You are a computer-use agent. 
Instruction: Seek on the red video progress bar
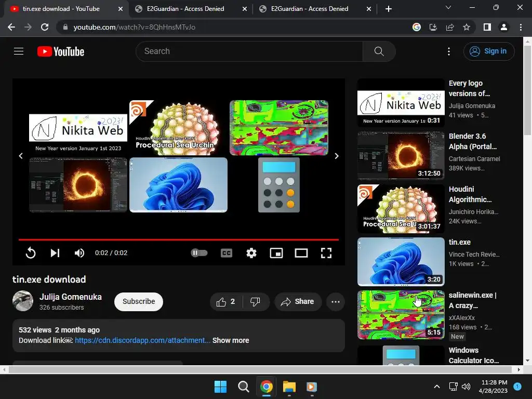(x=179, y=240)
